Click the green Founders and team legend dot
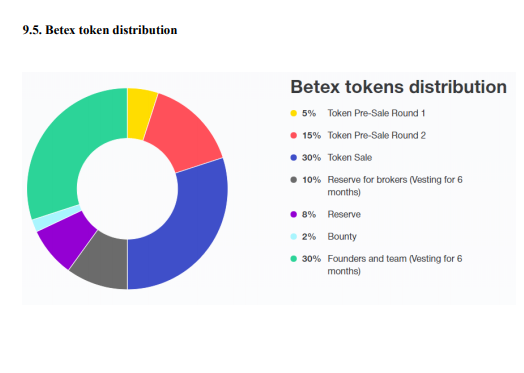 (293, 259)
